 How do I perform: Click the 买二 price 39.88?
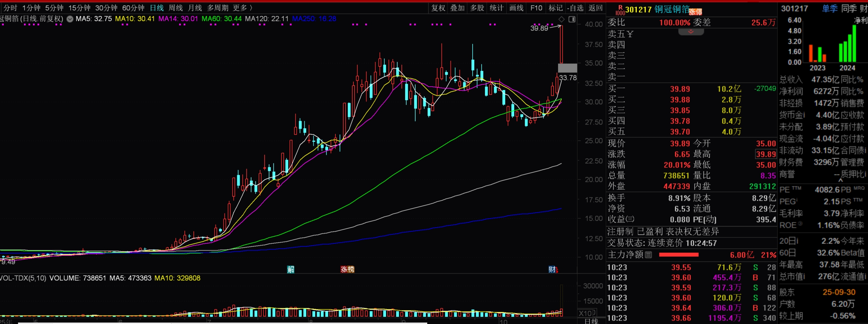coord(680,100)
